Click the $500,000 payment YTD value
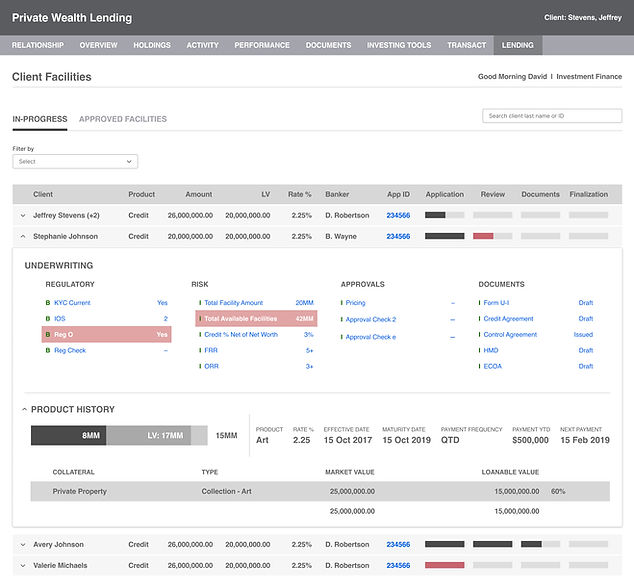The image size is (634, 586). click(530, 440)
